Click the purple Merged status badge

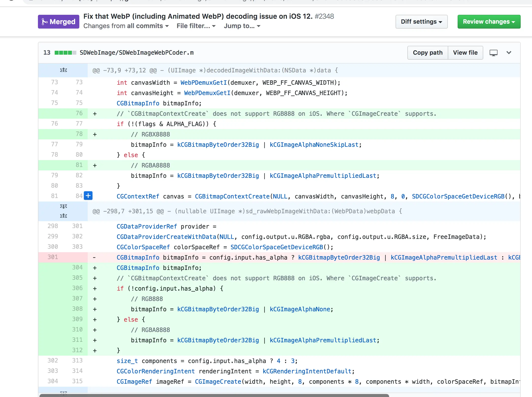(59, 22)
